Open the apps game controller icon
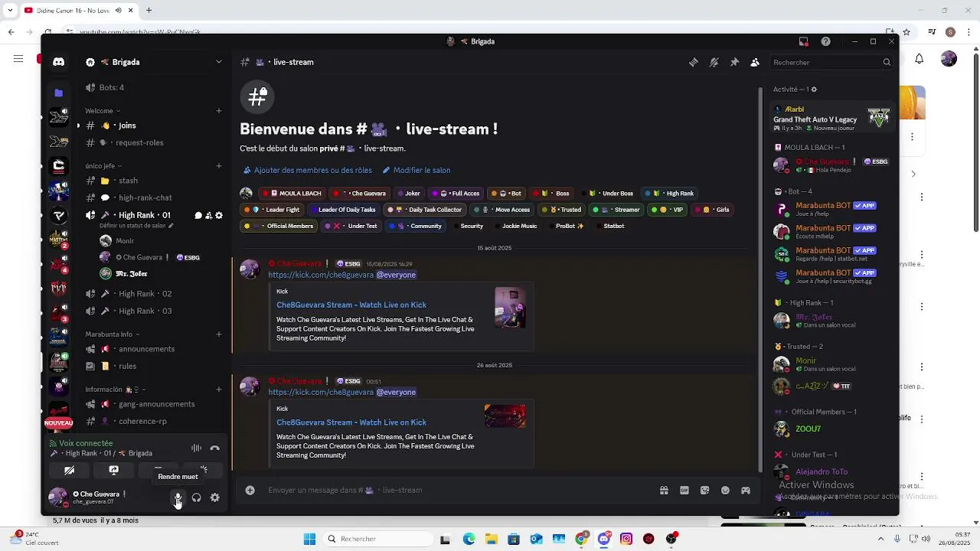The height and width of the screenshot is (551, 980). coord(746,491)
